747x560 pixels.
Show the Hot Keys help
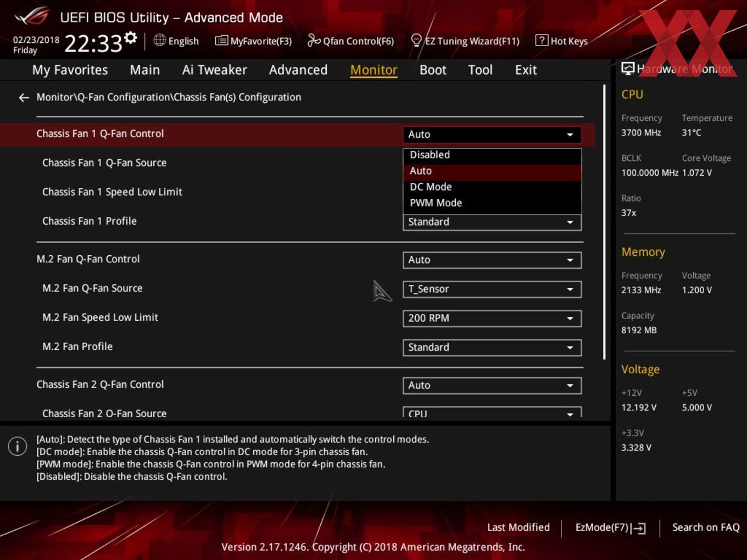pos(561,41)
